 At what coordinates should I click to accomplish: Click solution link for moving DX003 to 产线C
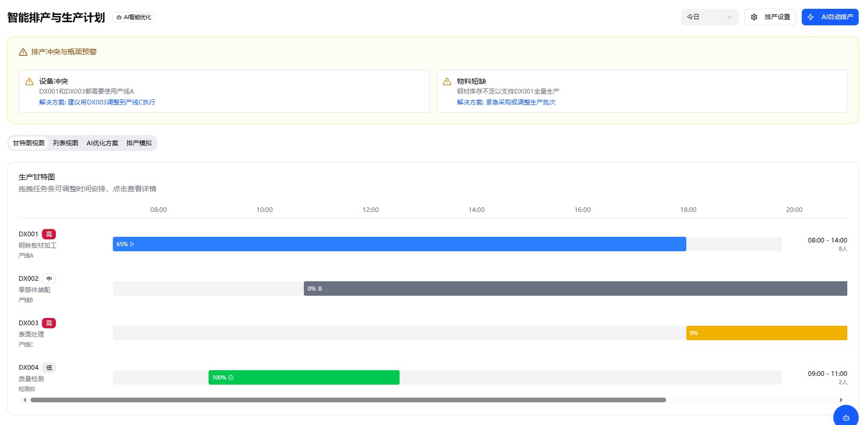pyautogui.click(x=97, y=102)
